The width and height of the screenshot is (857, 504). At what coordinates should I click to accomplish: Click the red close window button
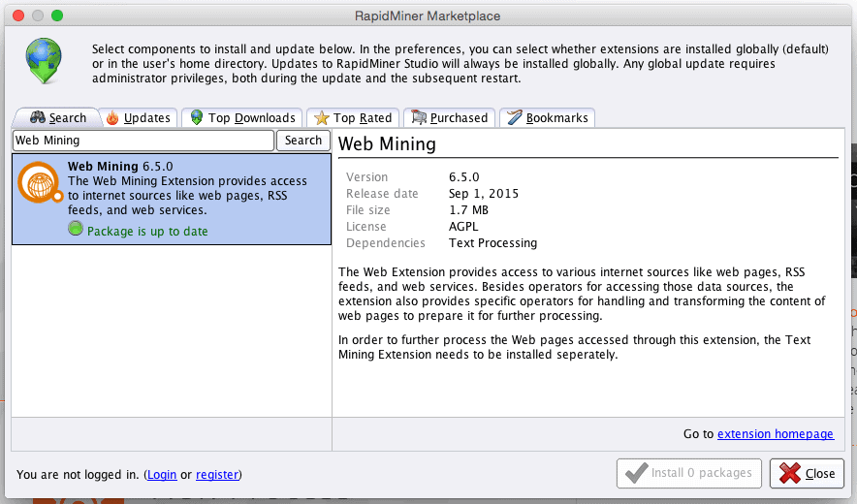(x=18, y=16)
